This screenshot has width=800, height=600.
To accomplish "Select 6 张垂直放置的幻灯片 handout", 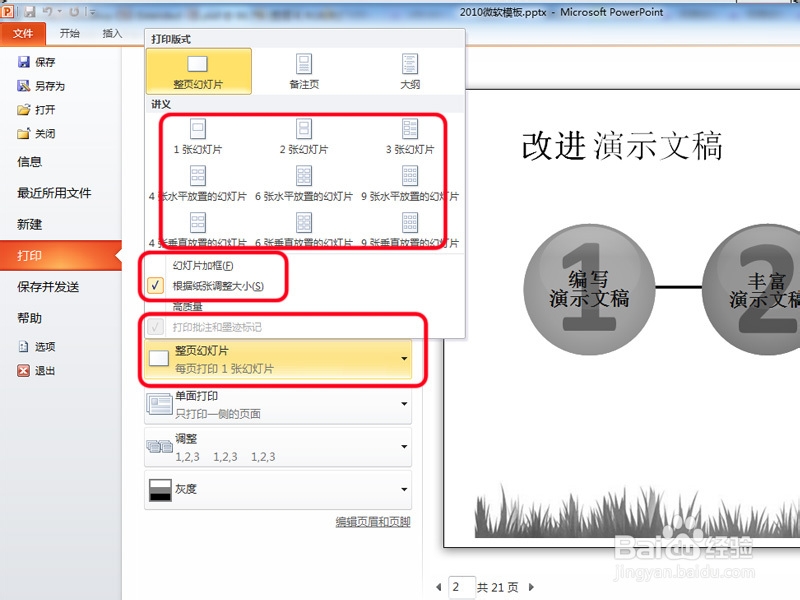I will click(304, 223).
